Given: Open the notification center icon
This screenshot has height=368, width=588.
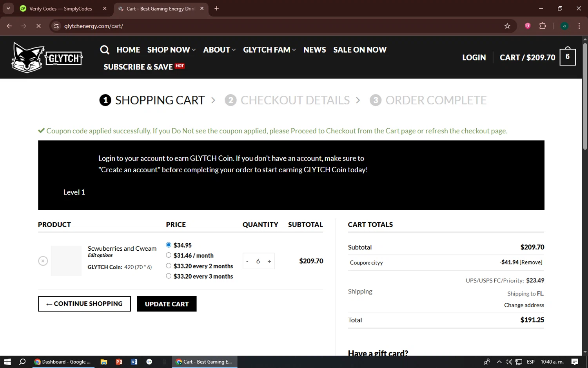Looking at the screenshot, I should point(575,362).
